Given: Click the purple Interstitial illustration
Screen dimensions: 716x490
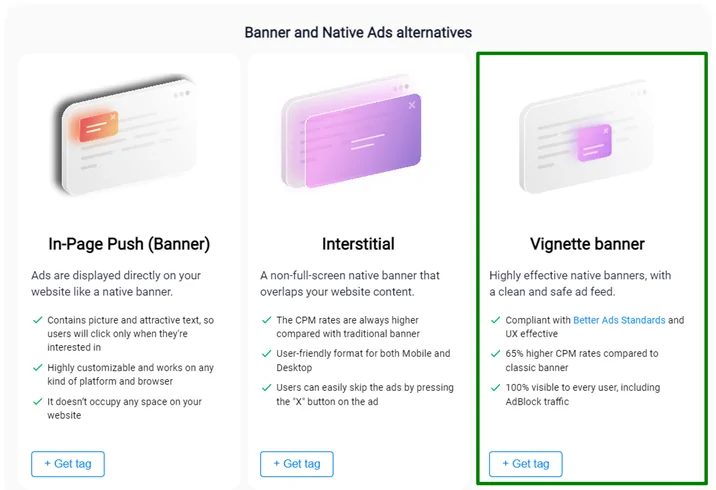Looking at the screenshot, I should tap(358, 140).
